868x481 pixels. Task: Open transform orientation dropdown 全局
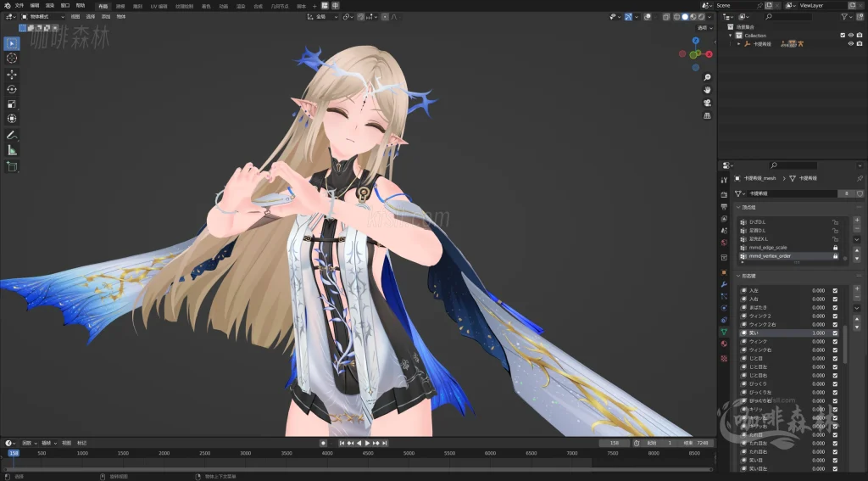323,17
